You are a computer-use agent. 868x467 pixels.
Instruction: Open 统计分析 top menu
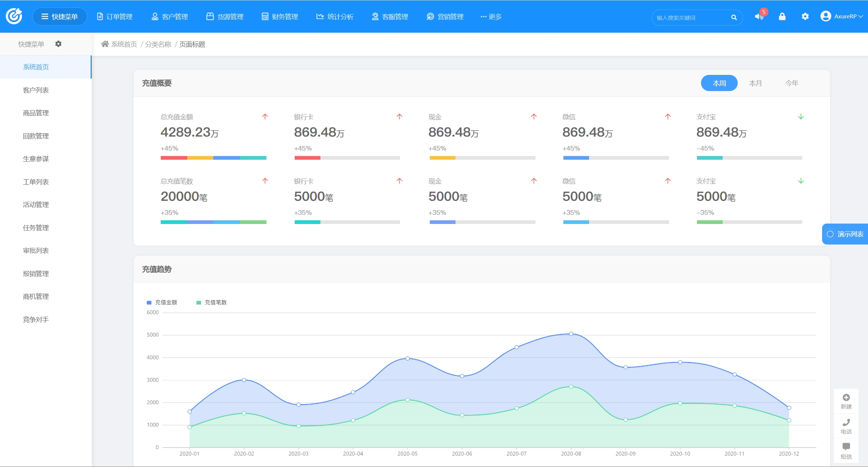(x=335, y=17)
